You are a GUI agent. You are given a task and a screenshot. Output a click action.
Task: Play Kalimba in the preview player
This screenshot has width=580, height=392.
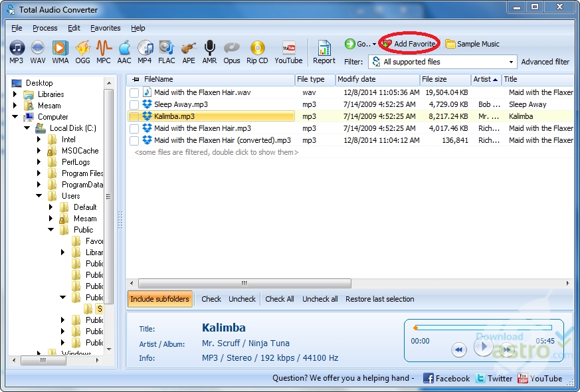tap(483, 347)
